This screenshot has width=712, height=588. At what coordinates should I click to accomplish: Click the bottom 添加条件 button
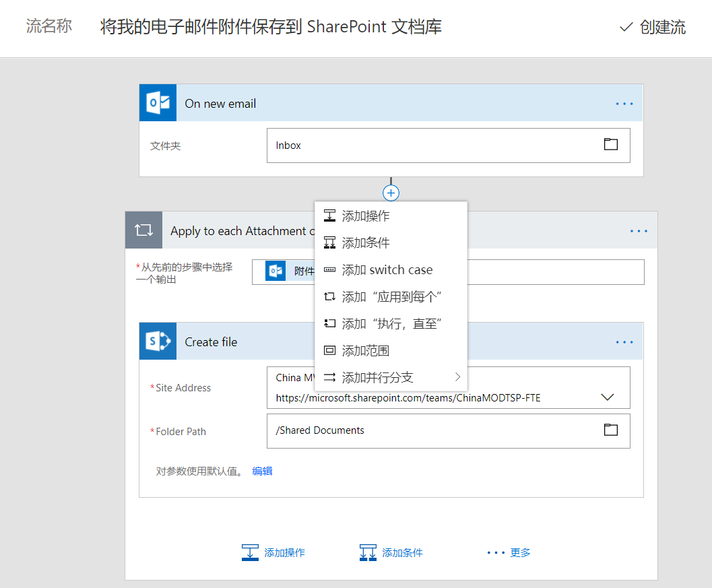click(x=391, y=552)
